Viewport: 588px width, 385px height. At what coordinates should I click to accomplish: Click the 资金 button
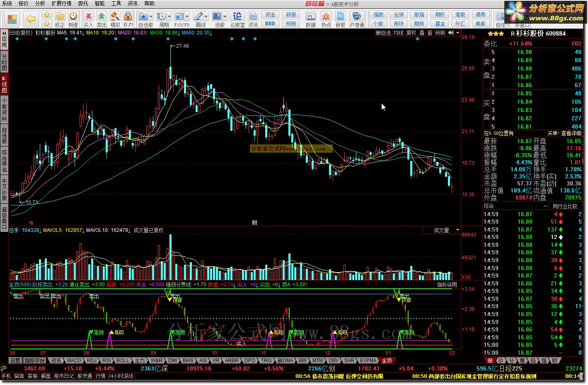pos(270,15)
